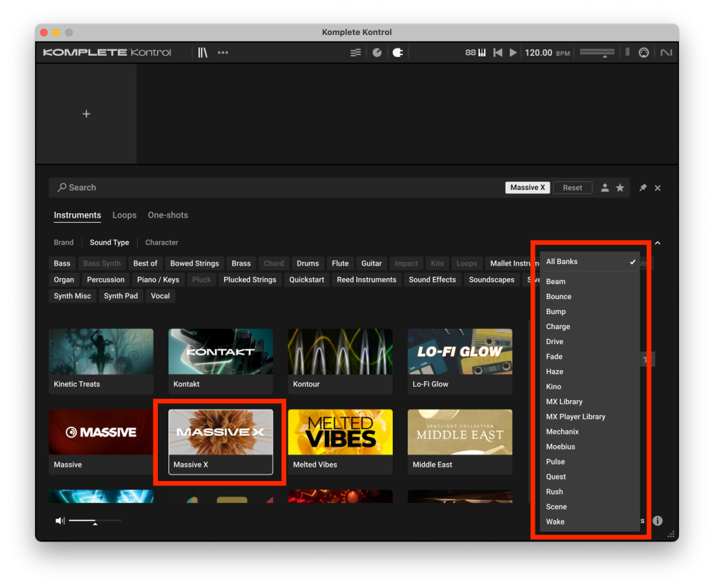Image resolution: width=714 pixels, height=588 pixels.
Task: Toggle the Organ tag
Action: click(x=64, y=280)
